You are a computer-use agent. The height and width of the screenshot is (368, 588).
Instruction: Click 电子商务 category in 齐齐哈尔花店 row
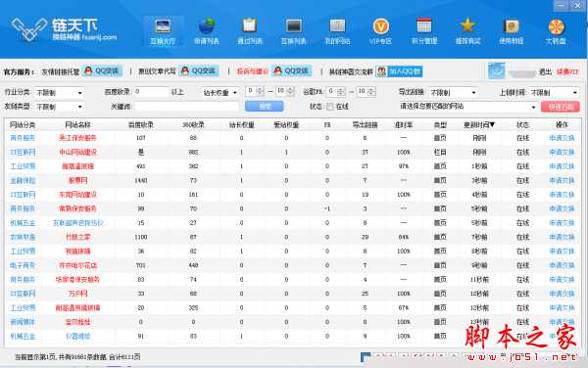click(x=23, y=265)
